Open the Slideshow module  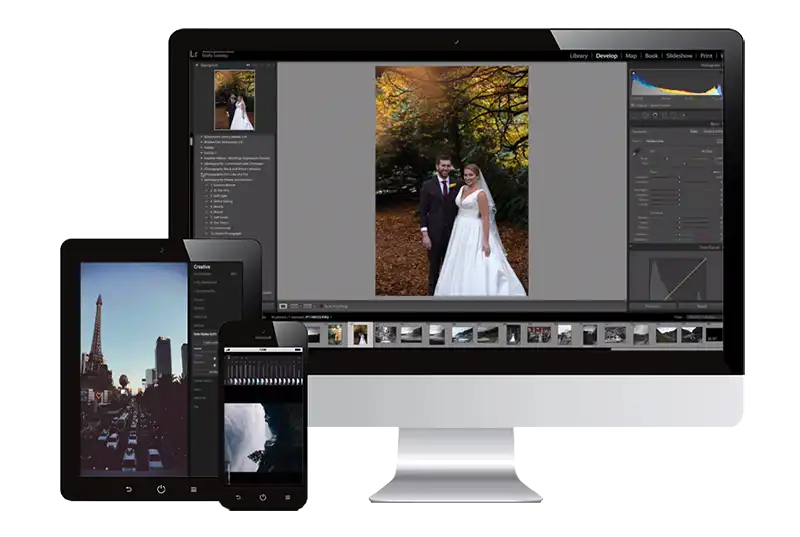678,56
